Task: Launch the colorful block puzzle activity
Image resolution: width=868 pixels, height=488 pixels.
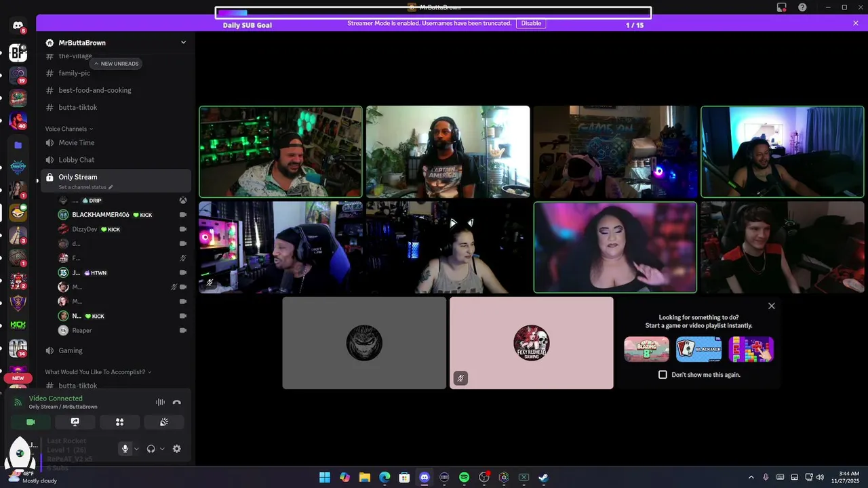Action: pyautogui.click(x=751, y=349)
